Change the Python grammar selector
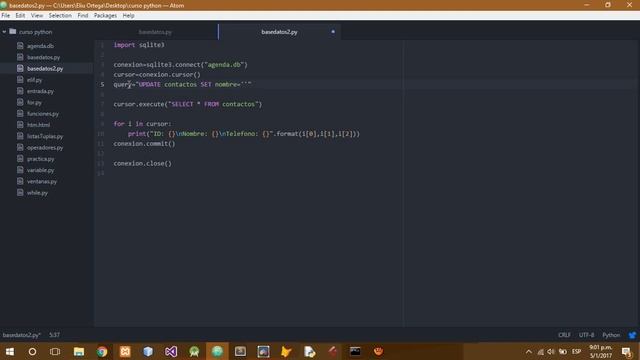 pyautogui.click(x=611, y=335)
